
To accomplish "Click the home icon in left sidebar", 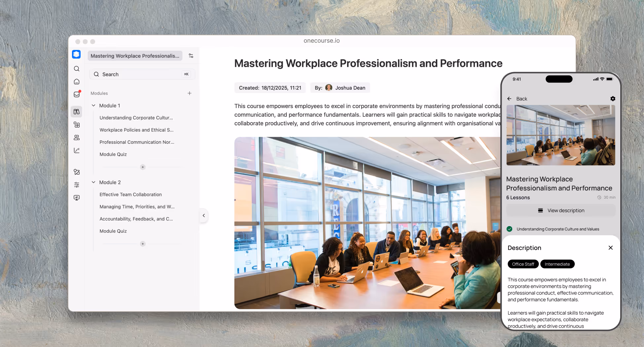I will 77,82.
